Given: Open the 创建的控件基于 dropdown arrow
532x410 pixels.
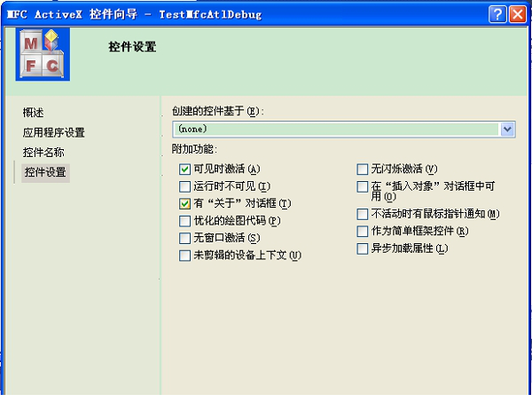Looking at the screenshot, I should pyautogui.click(x=507, y=129).
